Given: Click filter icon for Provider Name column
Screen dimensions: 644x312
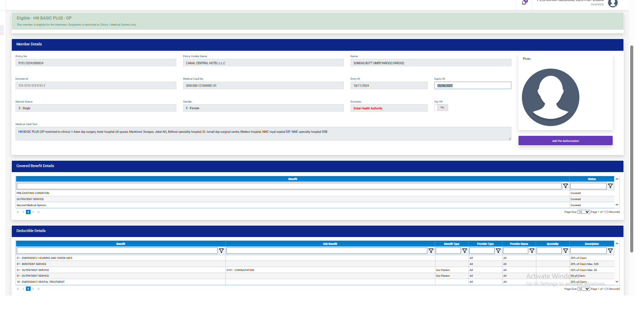Looking at the screenshot, I should click(x=532, y=251).
